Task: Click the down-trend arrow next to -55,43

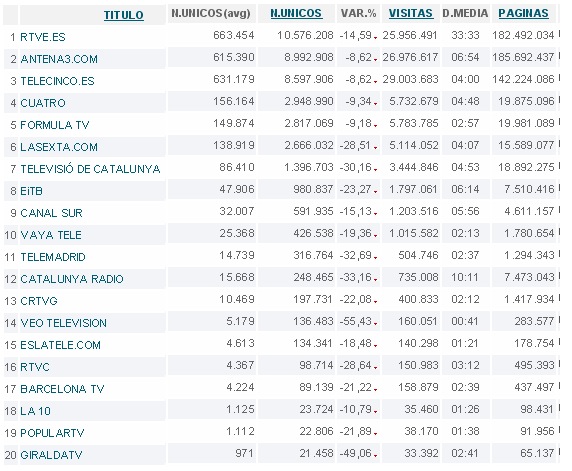Action: point(375,324)
